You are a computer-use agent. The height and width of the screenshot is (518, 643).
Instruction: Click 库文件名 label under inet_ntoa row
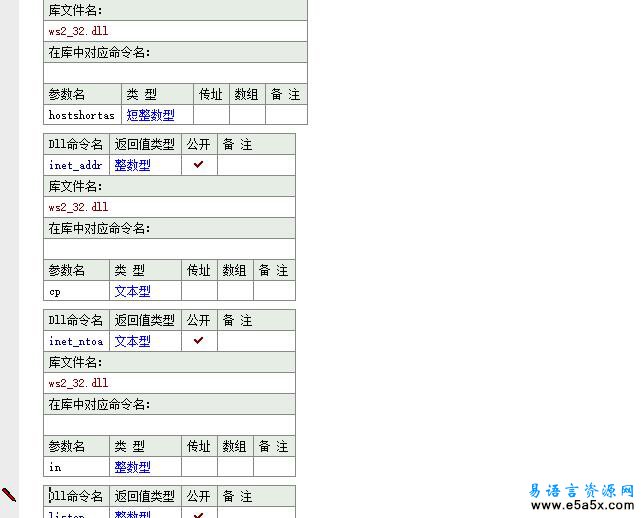(x=75, y=362)
